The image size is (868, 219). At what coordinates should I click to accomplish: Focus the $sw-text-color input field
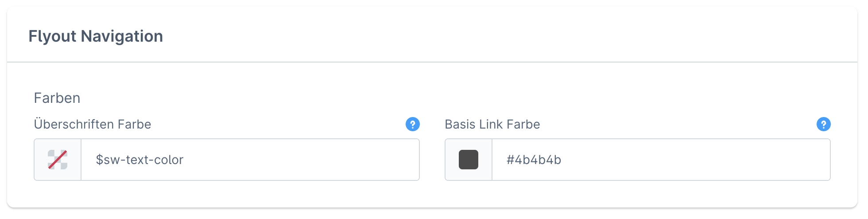point(250,160)
